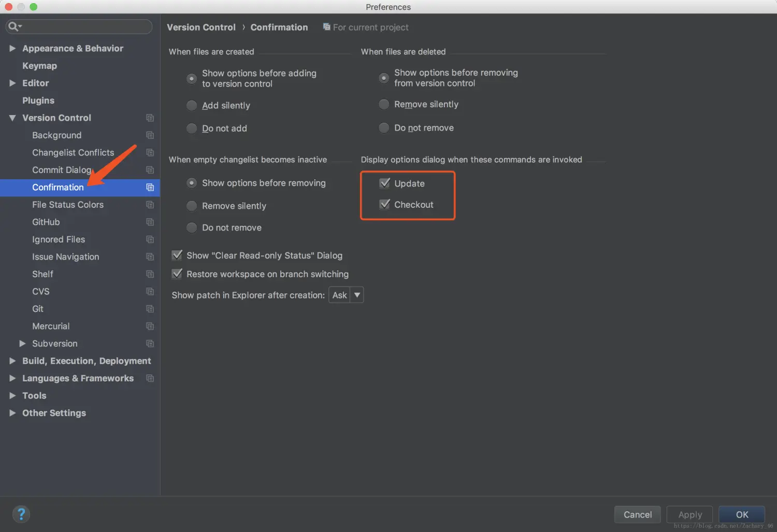Open the CVS settings page
777x532 pixels.
[41, 292]
